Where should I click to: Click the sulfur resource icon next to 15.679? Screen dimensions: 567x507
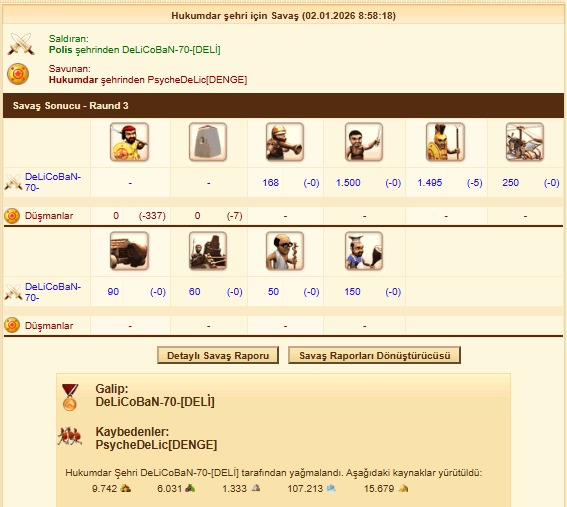[403, 489]
